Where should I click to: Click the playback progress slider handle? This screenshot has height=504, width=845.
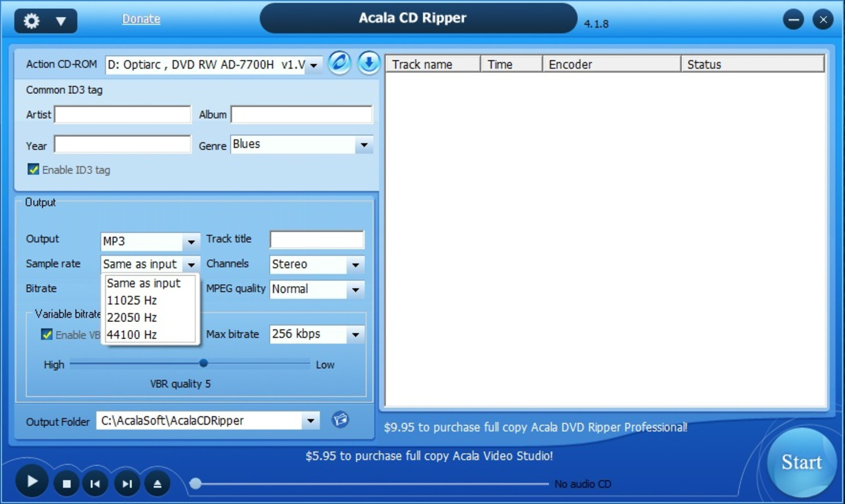coord(196,483)
